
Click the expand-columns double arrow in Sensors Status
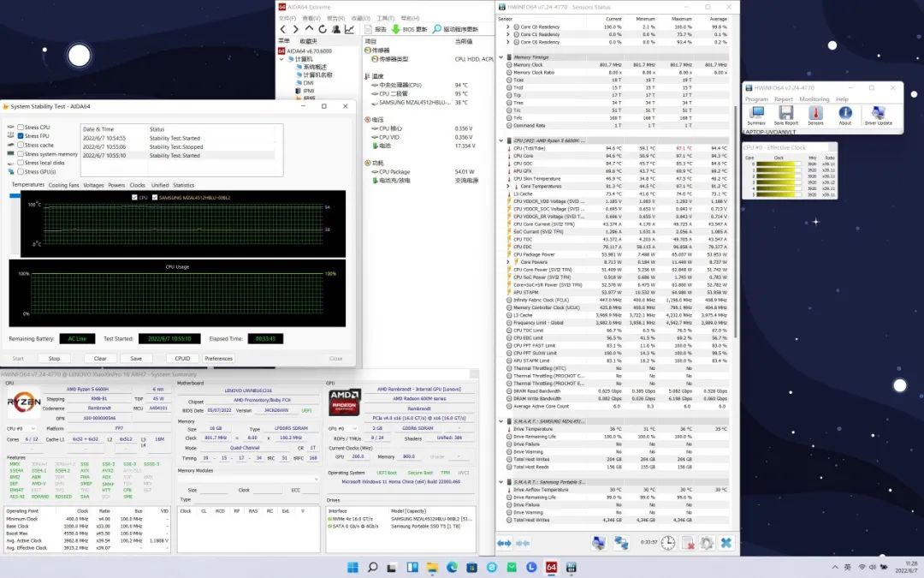pos(504,543)
